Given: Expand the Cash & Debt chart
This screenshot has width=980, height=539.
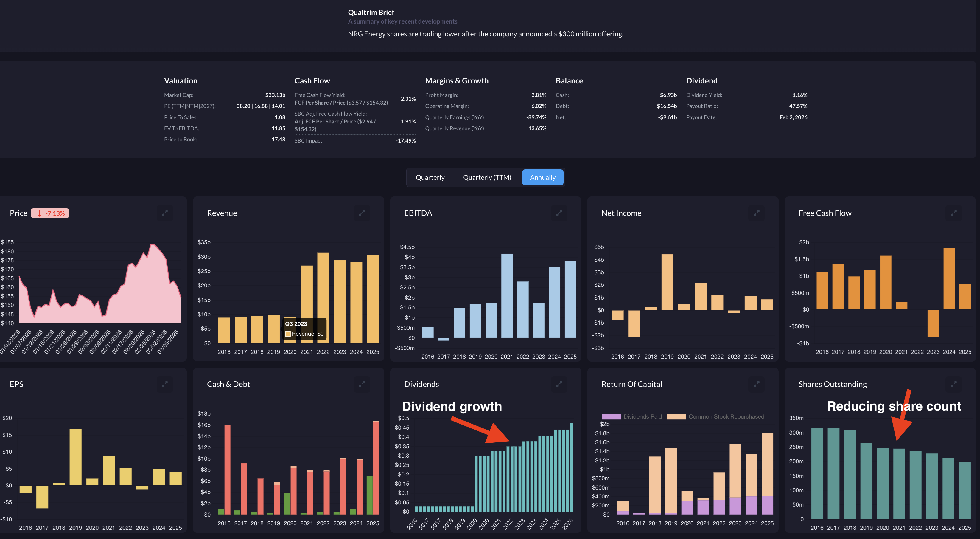Looking at the screenshot, I should point(362,385).
